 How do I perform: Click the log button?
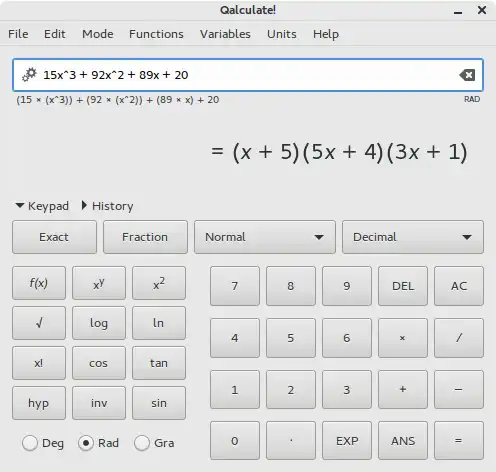pos(99,323)
